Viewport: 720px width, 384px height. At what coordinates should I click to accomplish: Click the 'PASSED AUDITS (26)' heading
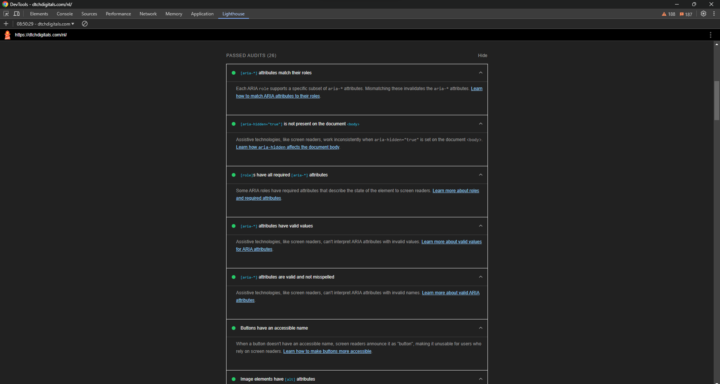[251, 56]
